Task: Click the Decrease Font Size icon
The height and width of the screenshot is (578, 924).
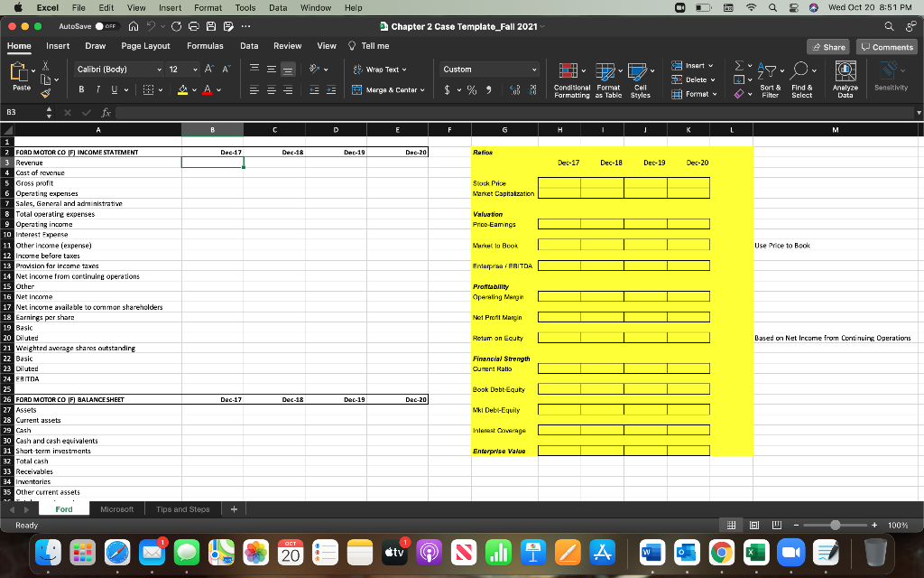Action: click(x=226, y=69)
